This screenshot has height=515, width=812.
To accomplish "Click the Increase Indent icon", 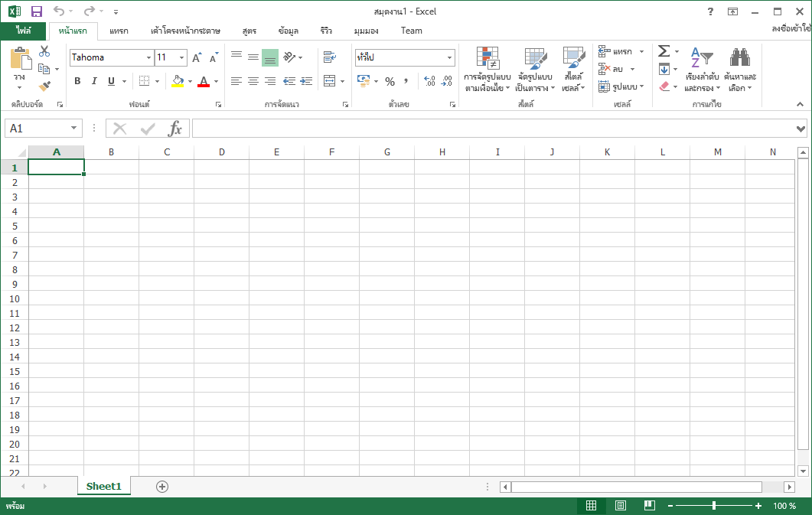I will coord(307,81).
